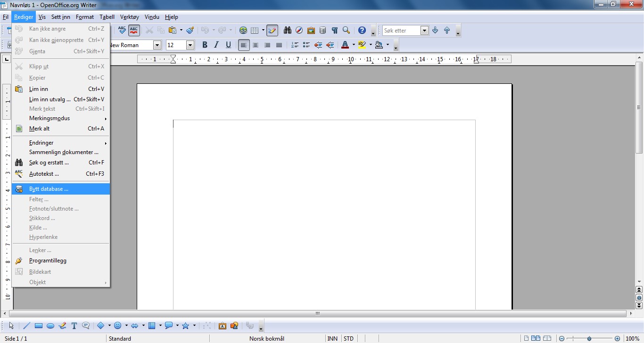This screenshot has width=644, height=343.
Task: Select the arrow Select tool in drawing toolbar
Action: 11,326
